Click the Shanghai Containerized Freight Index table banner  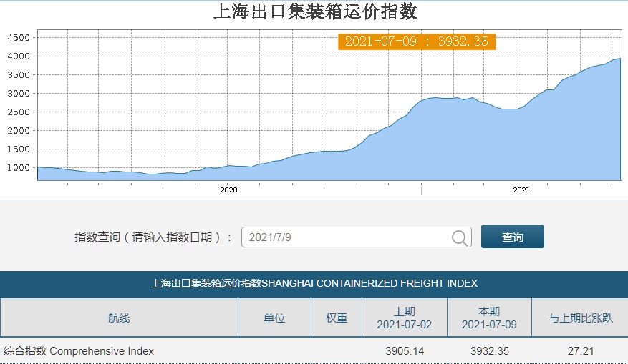(x=314, y=283)
